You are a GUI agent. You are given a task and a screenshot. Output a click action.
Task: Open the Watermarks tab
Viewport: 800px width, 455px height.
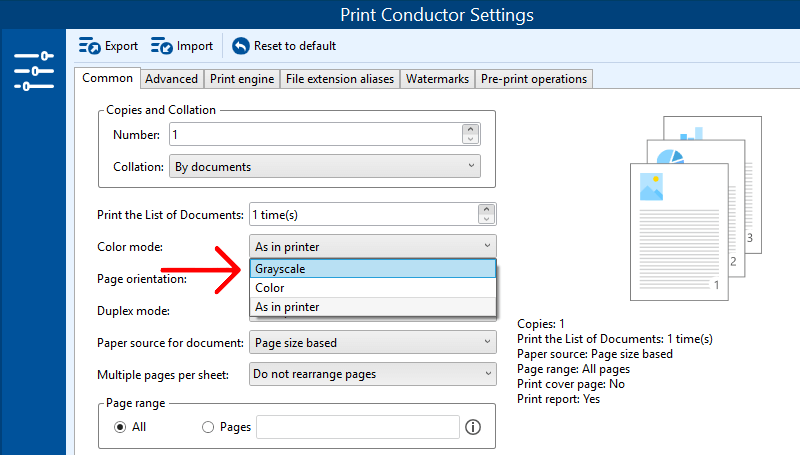click(x=437, y=79)
